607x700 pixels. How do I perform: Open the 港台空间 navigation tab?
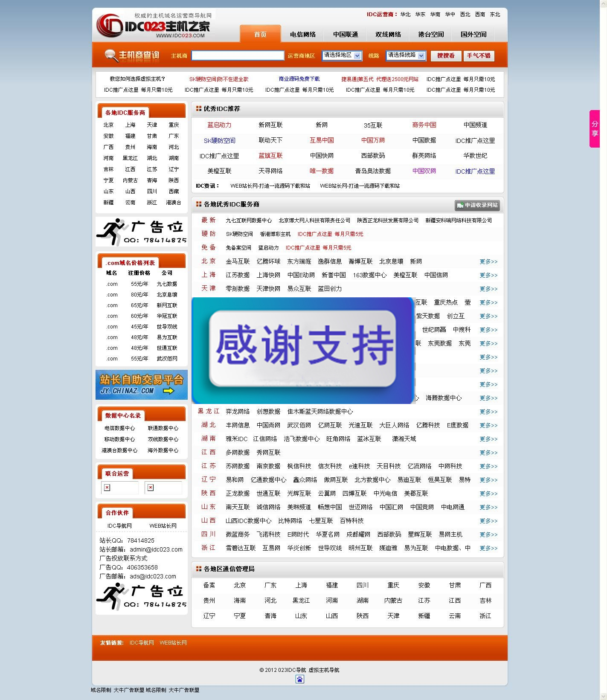(x=431, y=35)
